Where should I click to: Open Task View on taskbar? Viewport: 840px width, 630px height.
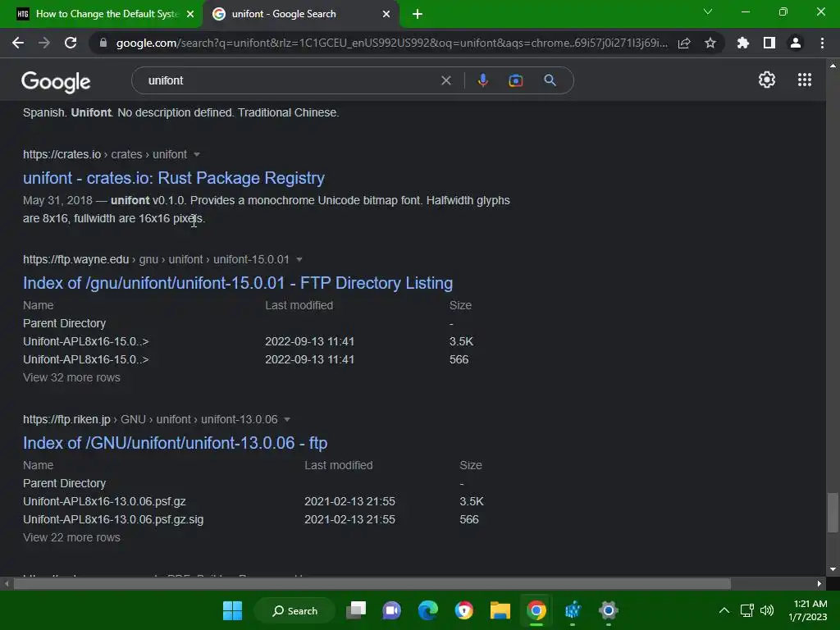click(x=356, y=610)
